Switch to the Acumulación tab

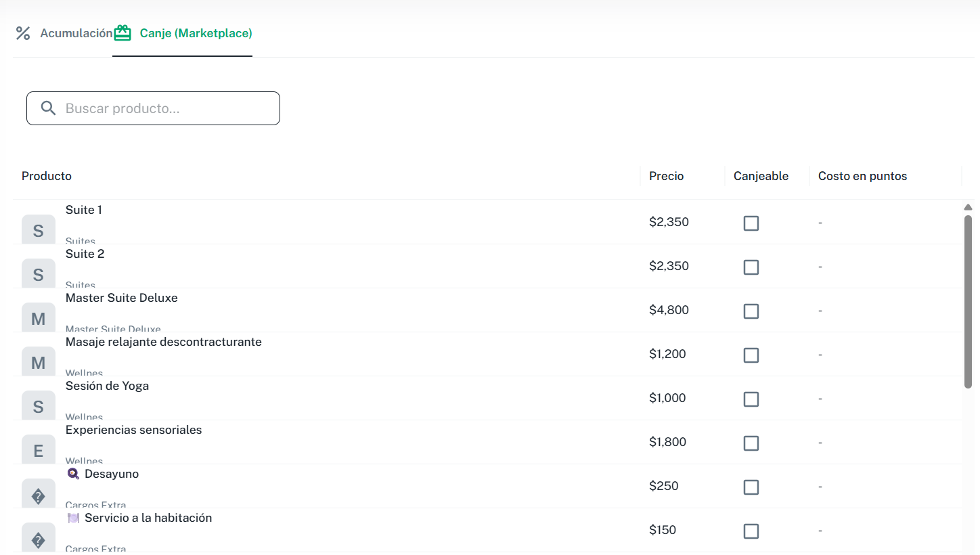[76, 33]
